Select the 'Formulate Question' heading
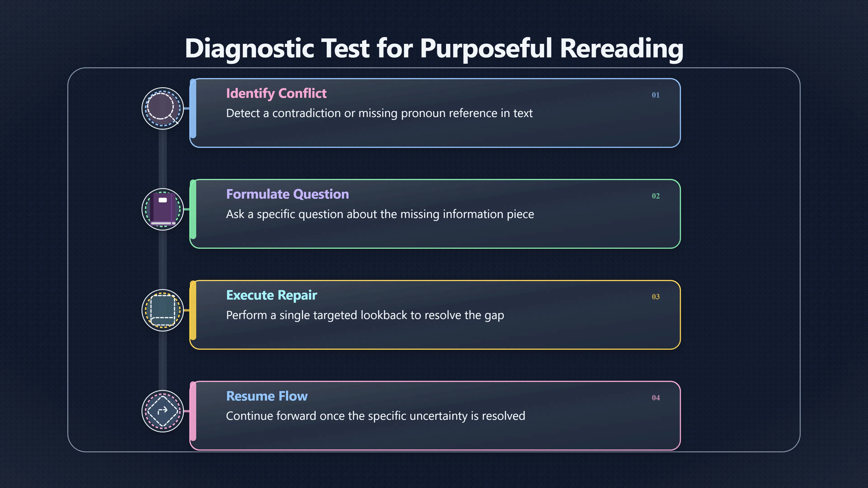The image size is (868, 488). click(x=288, y=194)
